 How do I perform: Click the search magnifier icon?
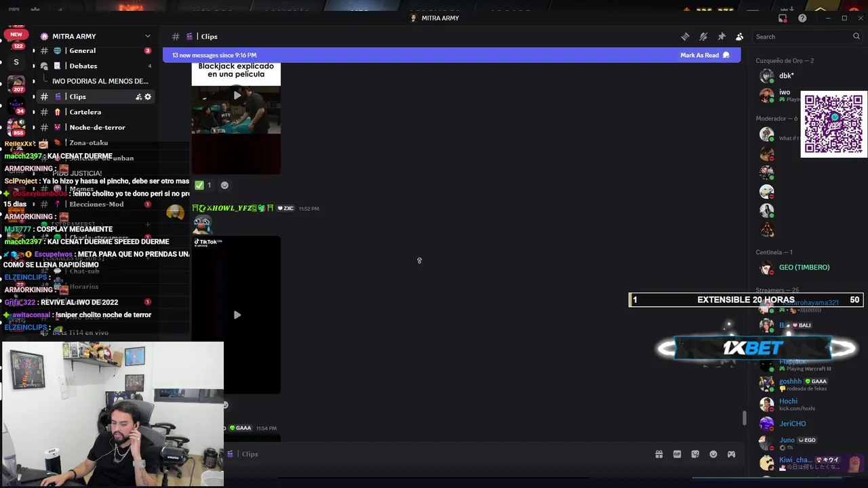pyautogui.click(x=856, y=37)
